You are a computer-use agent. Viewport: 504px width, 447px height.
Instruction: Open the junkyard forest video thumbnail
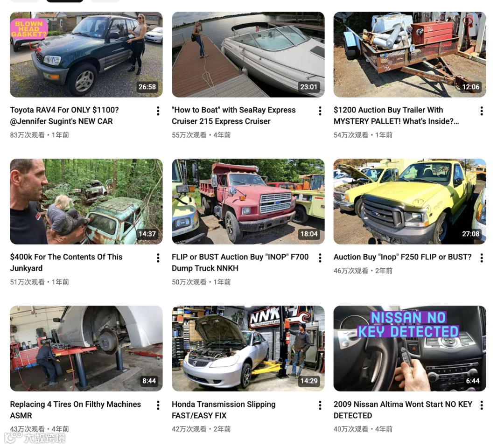tap(86, 202)
